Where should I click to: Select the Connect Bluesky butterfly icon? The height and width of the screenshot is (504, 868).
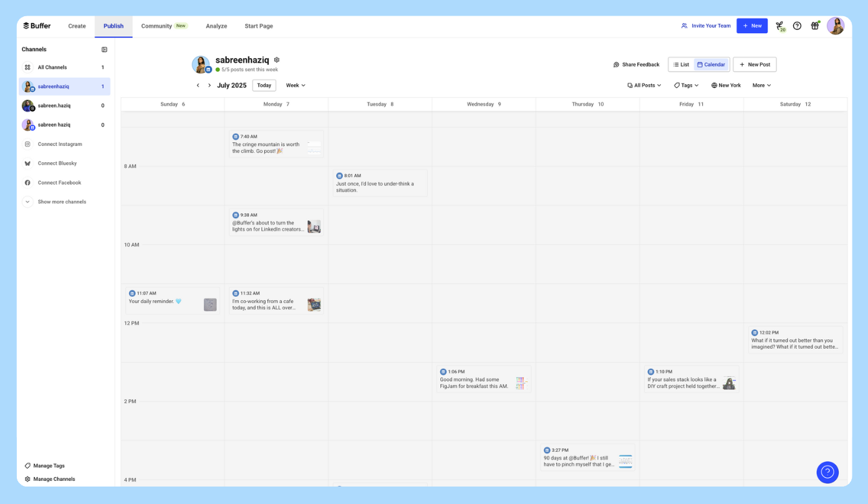[27, 163]
